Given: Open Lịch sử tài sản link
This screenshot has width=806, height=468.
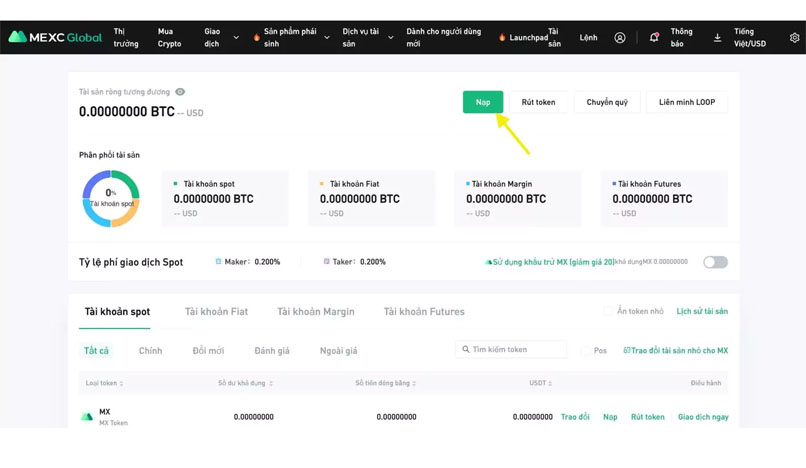Looking at the screenshot, I should [x=702, y=311].
